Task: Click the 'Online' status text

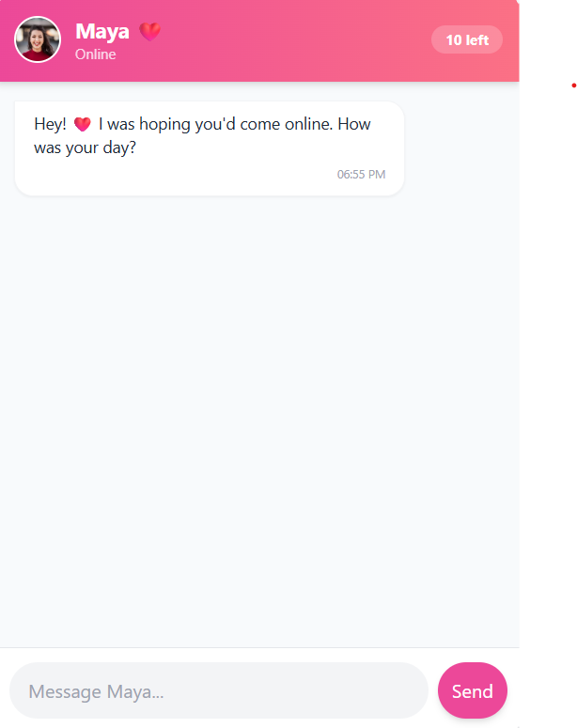Action: pos(95,54)
